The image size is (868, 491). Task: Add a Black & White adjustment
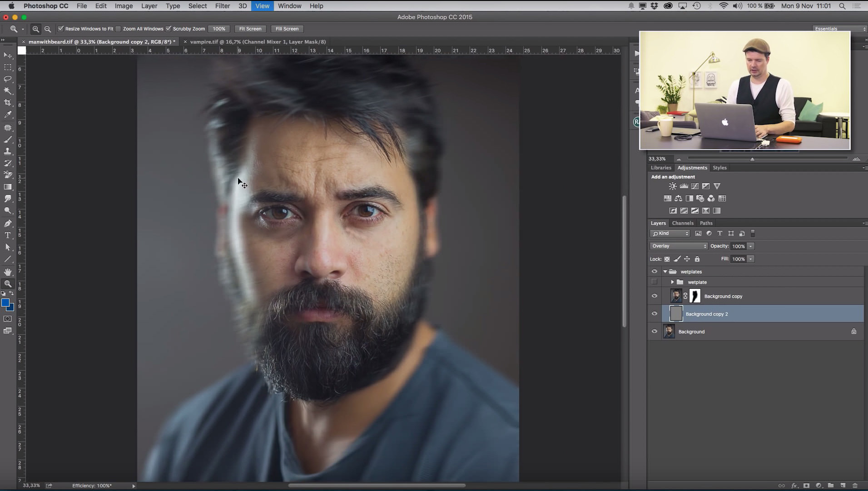click(x=689, y=198)
